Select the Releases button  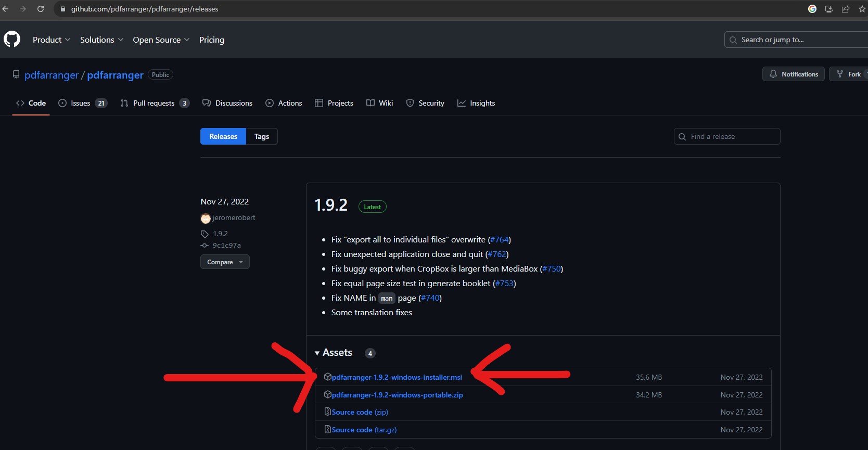[223, 136]
